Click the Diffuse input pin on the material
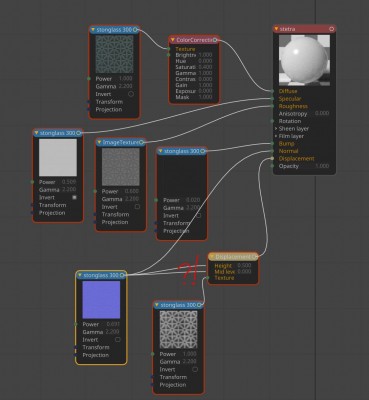The height and width of the screenshot is (400, 369). [x=272, y=91]
